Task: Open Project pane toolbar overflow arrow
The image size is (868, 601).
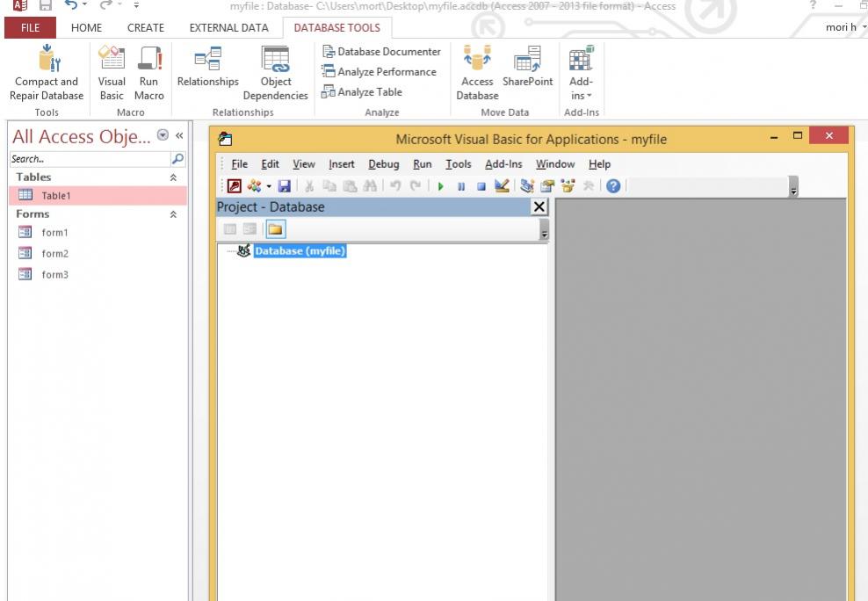Action: (x=544, y=229)
